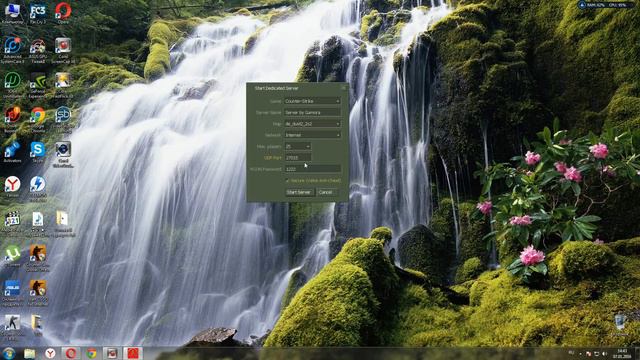Close the Start Dedicated Server dialog

pyautogui.click(x=343, y=88)
